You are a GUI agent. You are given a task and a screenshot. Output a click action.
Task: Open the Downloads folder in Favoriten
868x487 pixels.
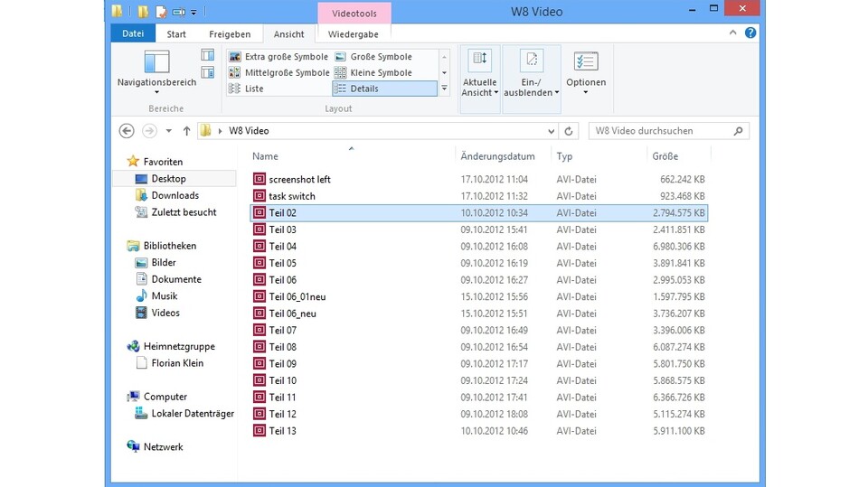pos(175,195)
